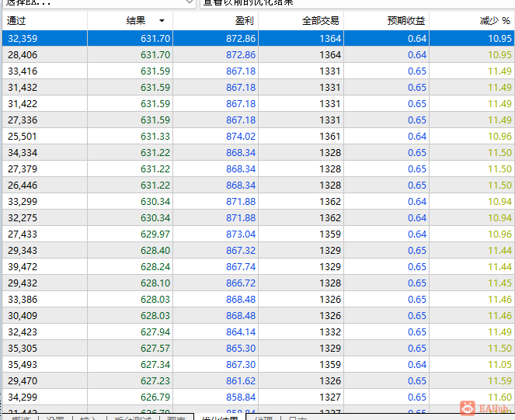515x420 pixels.
Task: Open the 选择EA dropdown chevron
Action: click(190, 2)
